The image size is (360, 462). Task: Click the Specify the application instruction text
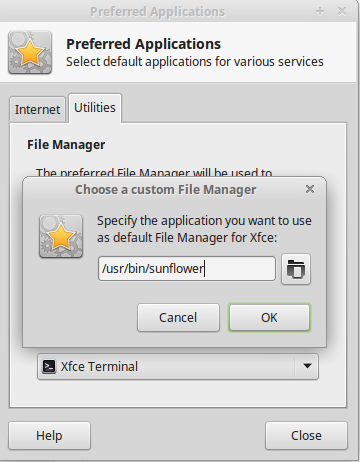click(204, 229)
